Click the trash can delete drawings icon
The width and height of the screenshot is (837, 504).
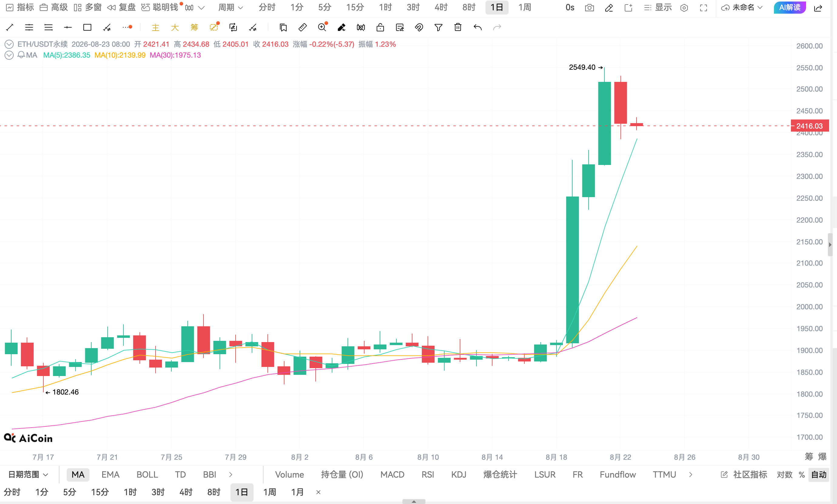[458, 28]
